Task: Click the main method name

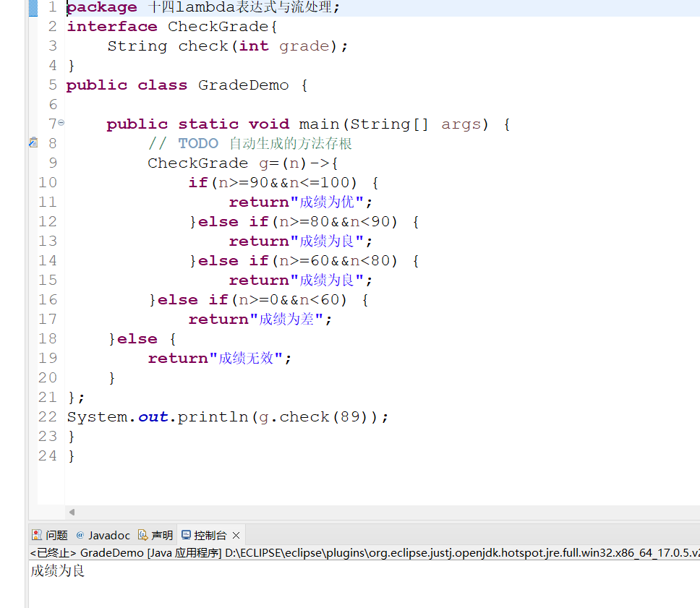Action: tap(319, 124)
